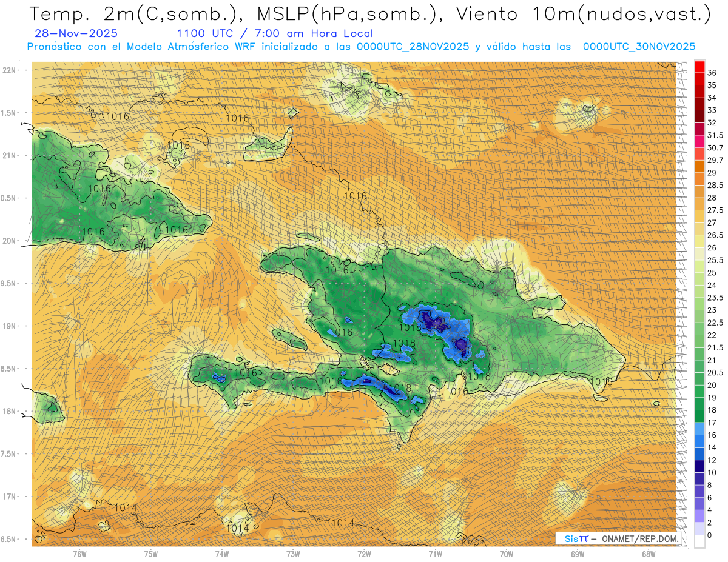Click the '74W' longitude label
This screenshot has width=728, height=562.
pos(222,554)
